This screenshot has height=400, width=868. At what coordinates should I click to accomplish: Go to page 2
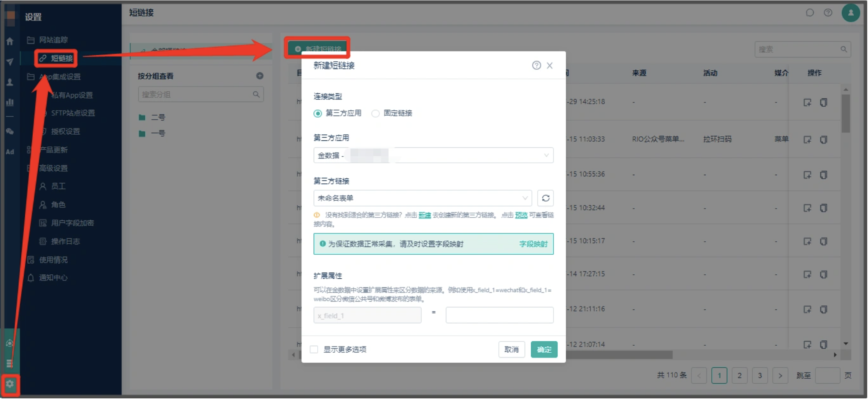point(740,376)
